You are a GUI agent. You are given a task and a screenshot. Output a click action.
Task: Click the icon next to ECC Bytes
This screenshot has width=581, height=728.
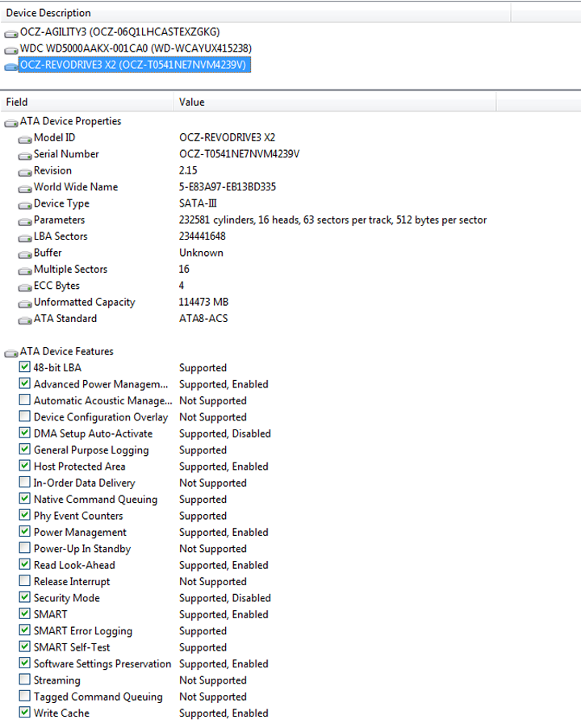pos(25,287)
